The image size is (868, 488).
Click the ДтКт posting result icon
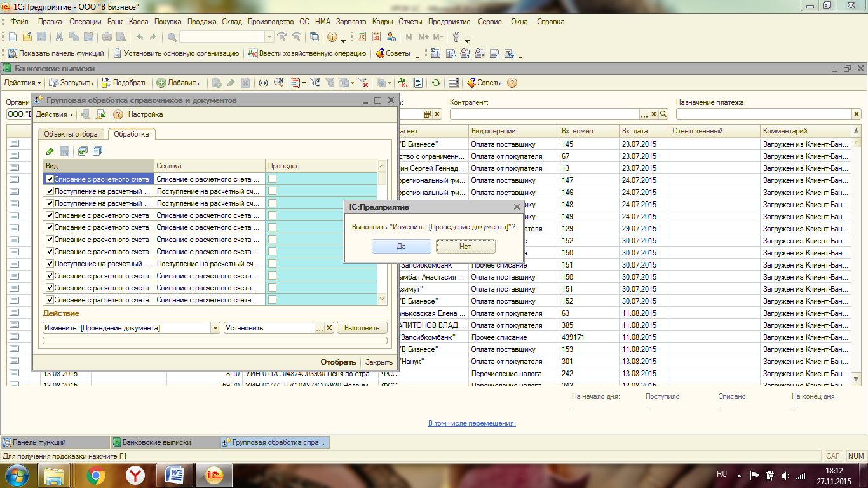tap(403, 83)
